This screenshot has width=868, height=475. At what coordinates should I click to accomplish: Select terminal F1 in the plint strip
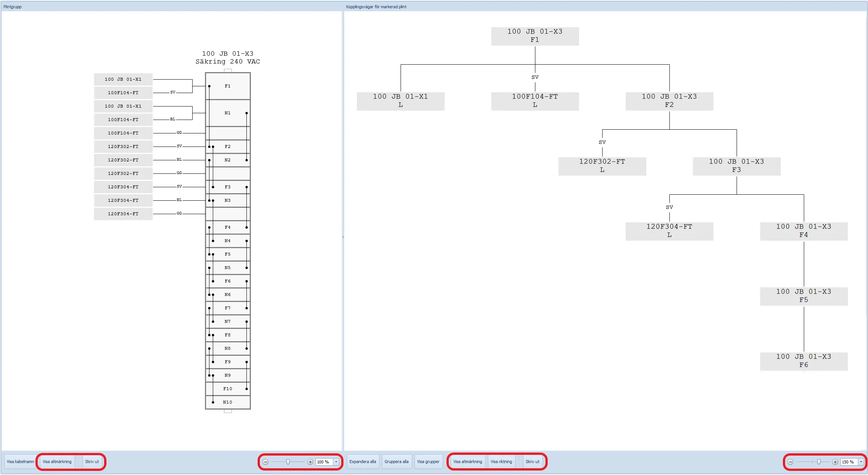coord(228,86)
